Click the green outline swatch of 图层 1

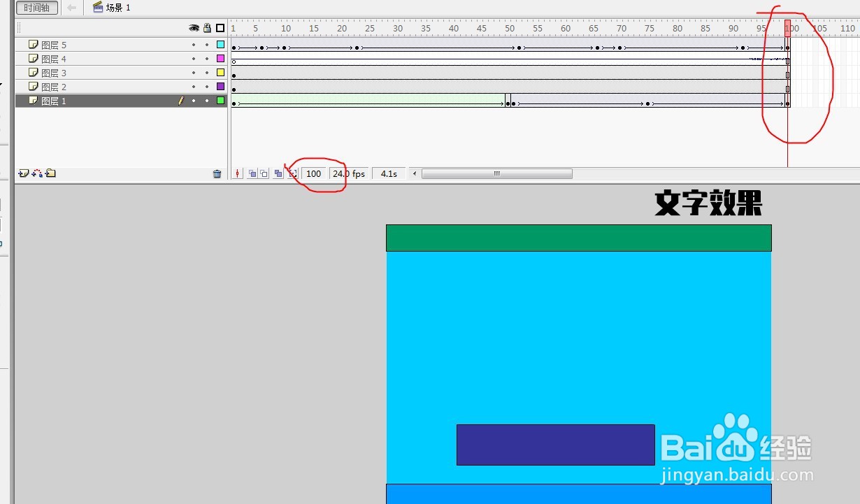click(x=220, y=101)
